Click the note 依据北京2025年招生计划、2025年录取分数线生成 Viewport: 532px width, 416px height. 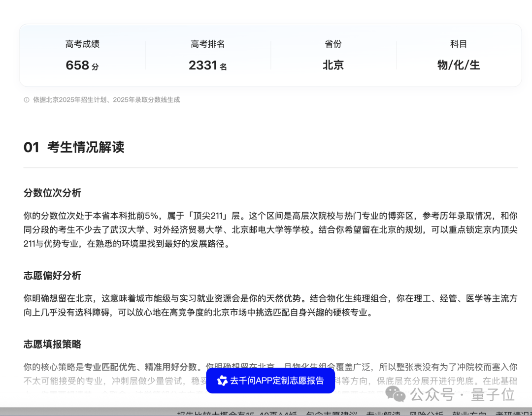point(106,100)
